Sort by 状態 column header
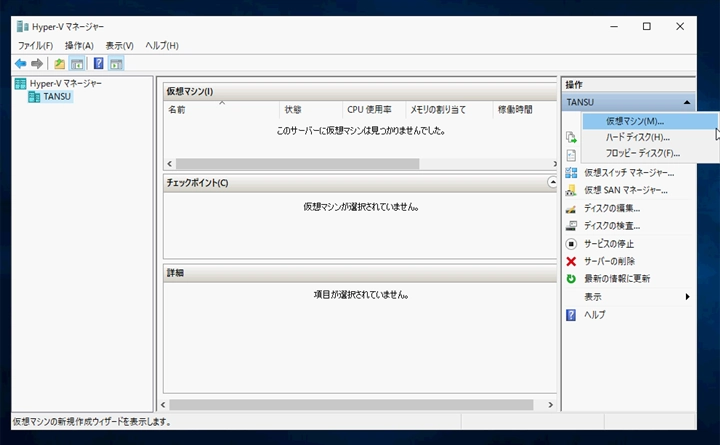The image size is (720, 445). [x=311, y=110]
